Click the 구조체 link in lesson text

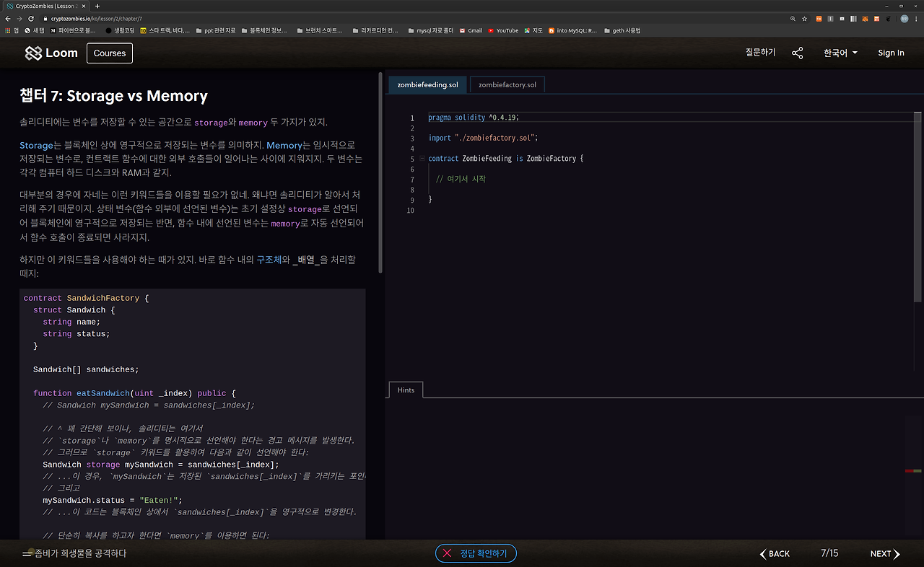(269, 260)
